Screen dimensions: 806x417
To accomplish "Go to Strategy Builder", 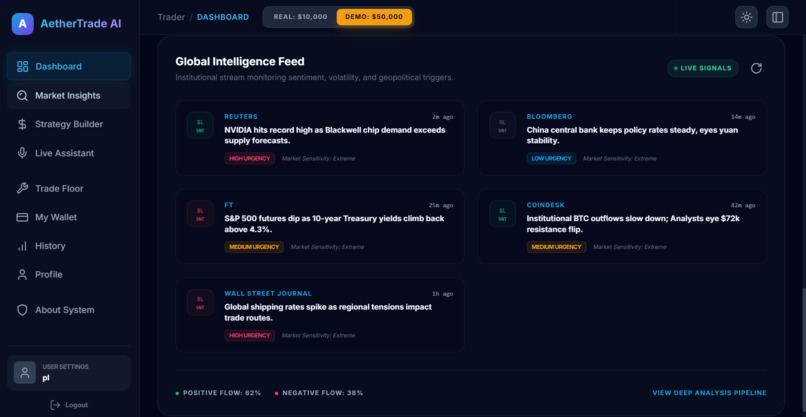I will tap(69, 124).
